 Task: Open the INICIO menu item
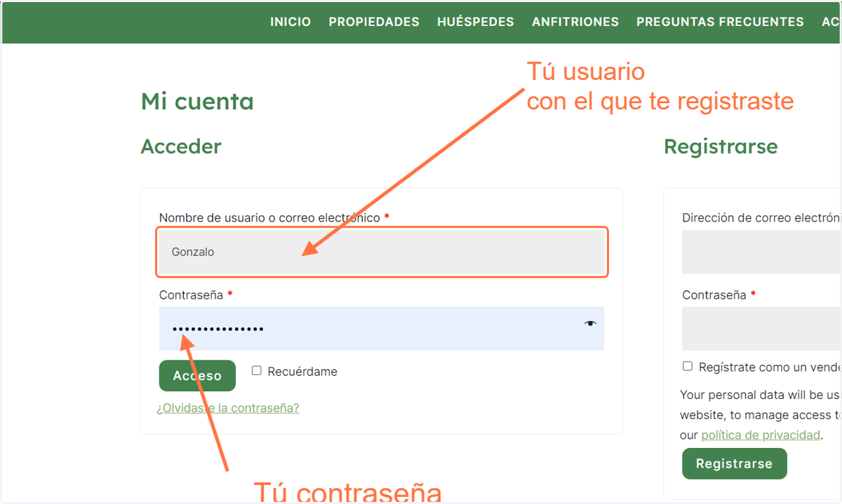pos(290,22)
